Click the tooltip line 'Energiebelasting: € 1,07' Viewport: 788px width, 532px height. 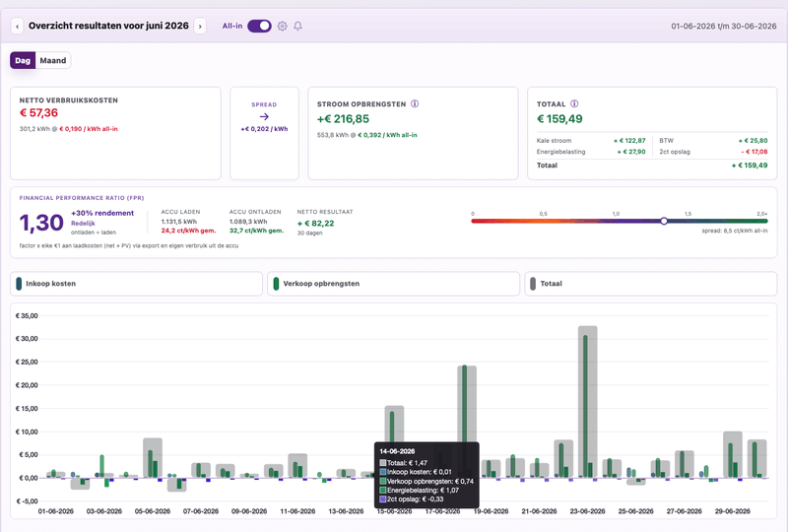click(x=420, y=490)
